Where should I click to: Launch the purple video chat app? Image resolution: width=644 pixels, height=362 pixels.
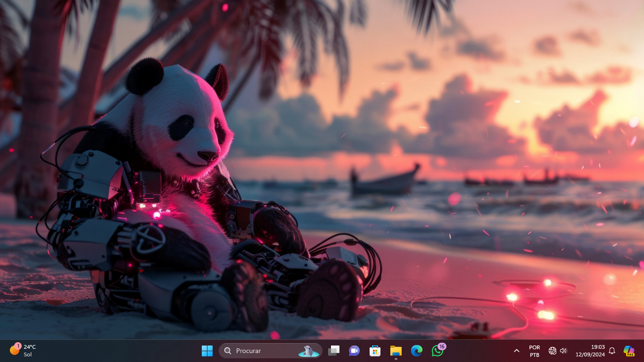pos(354,351)
